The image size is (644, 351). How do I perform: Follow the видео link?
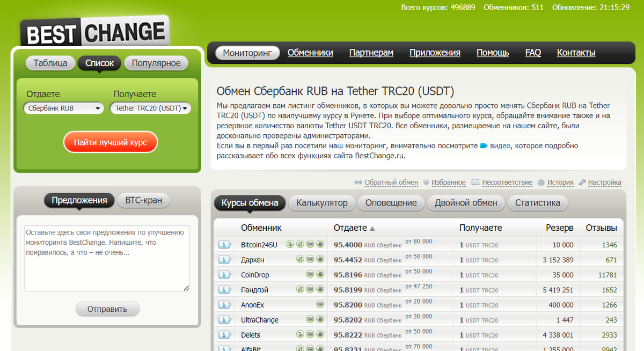(x=500, y=146)
